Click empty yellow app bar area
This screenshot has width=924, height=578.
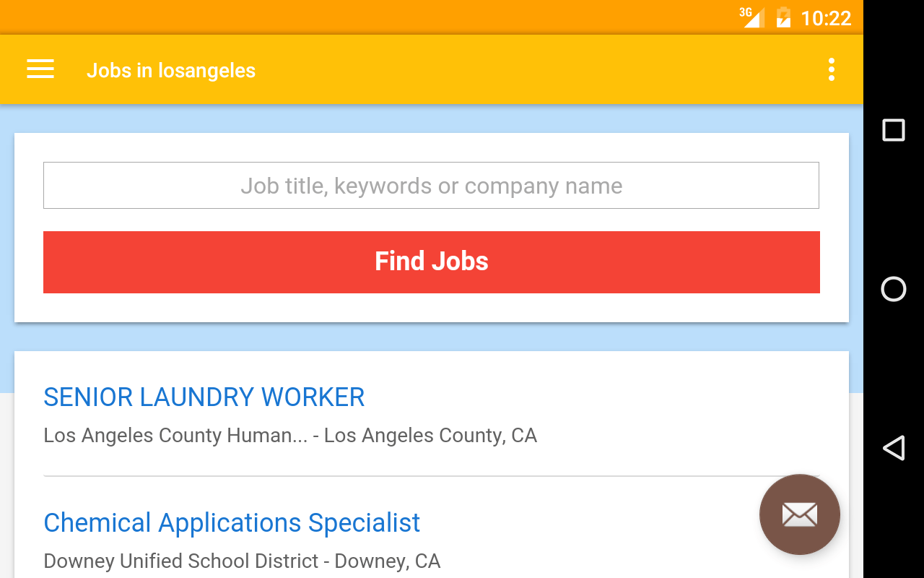[541, 69]
